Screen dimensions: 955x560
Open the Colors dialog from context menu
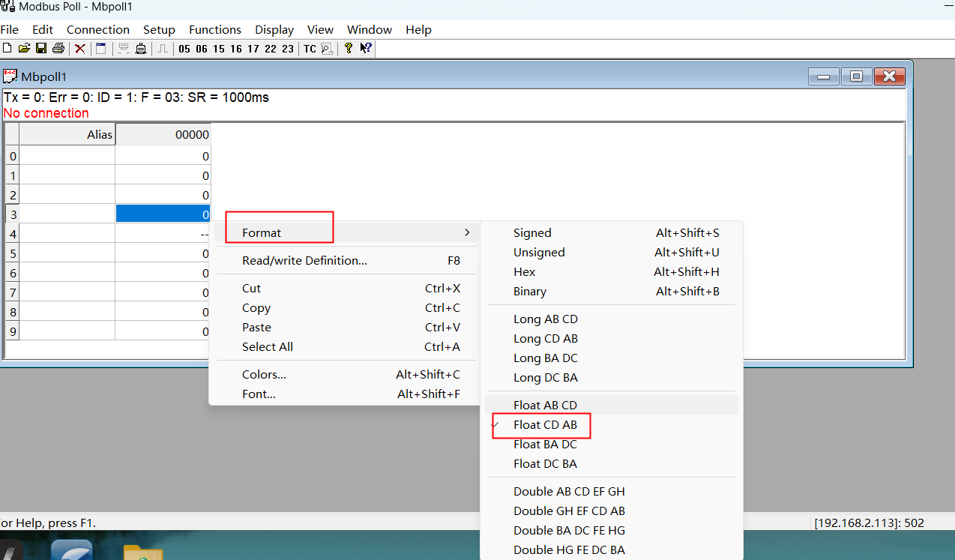click(264, 375)
